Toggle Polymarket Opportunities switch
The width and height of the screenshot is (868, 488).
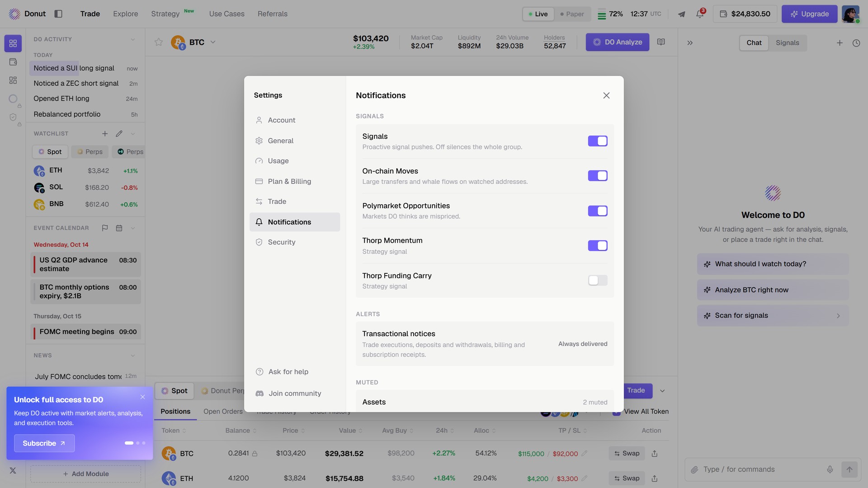(598, 211)
